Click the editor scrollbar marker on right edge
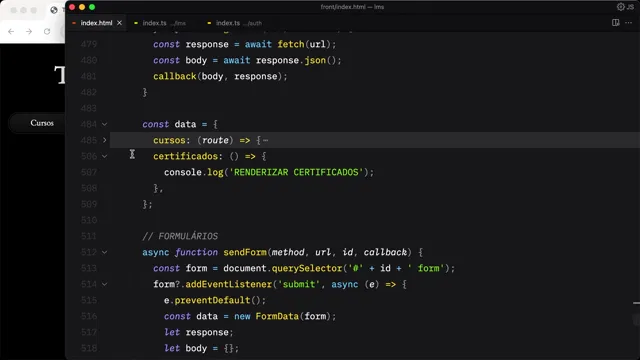The image size is (640, 360). coord(636,303)
